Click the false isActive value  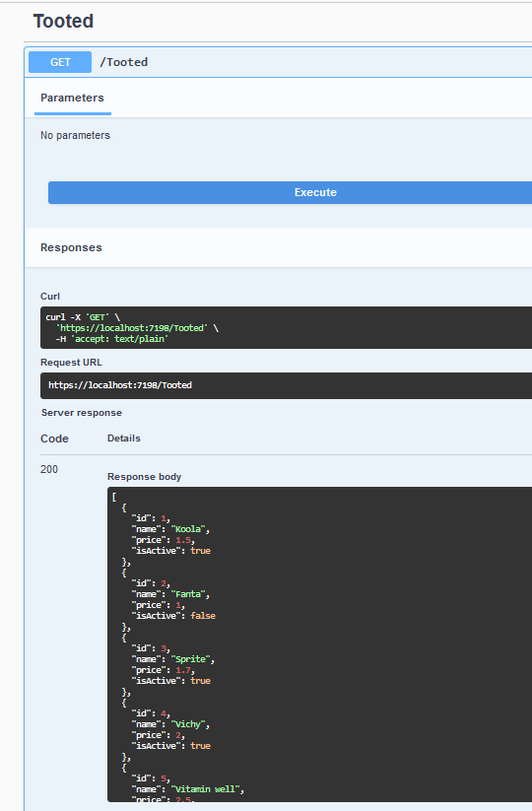[x=203, y=616]
